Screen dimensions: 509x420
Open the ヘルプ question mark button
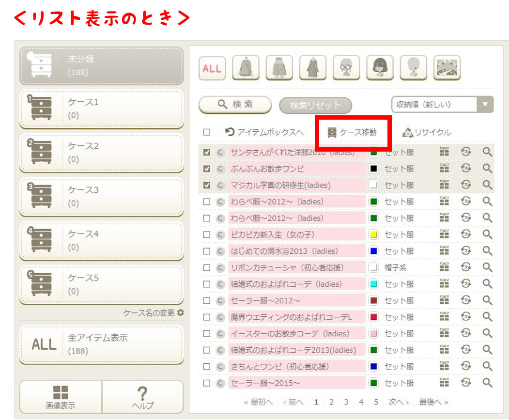tap(143, 397)
